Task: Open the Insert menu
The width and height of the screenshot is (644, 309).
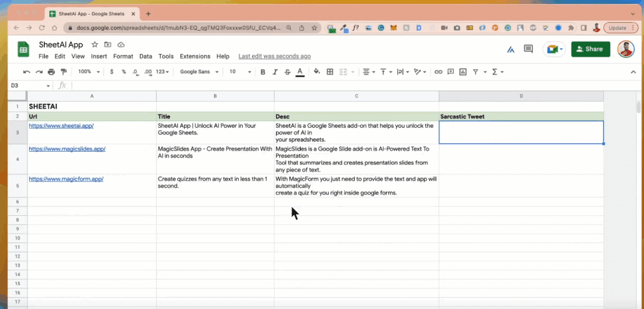Action: 99,56
